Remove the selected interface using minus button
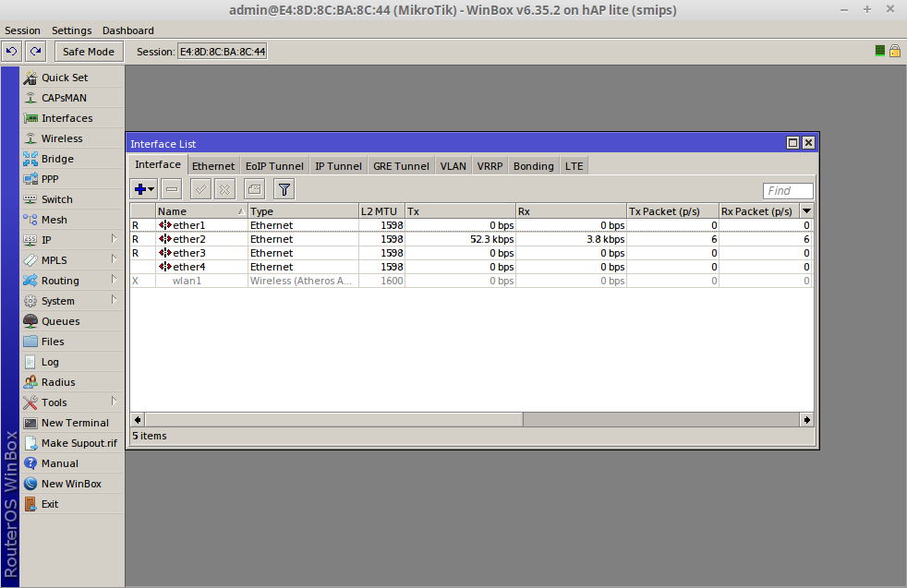 click(172, 188)
